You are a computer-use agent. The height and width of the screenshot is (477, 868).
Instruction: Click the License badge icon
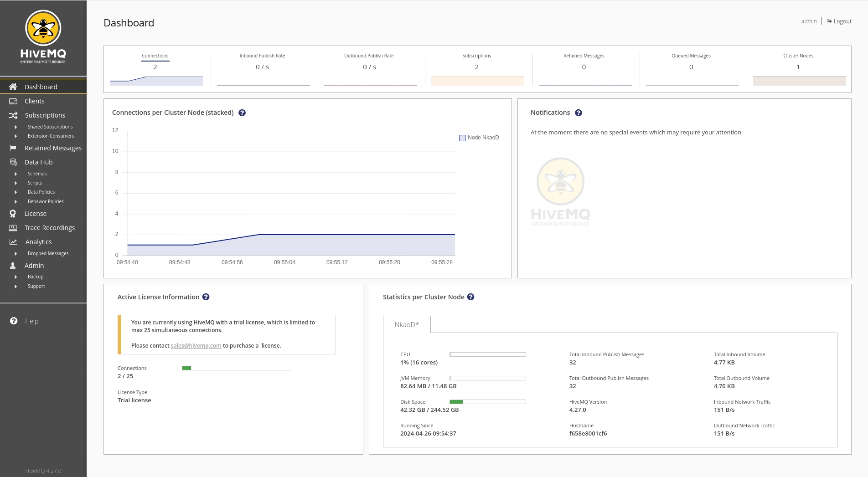tap(13, 214)
